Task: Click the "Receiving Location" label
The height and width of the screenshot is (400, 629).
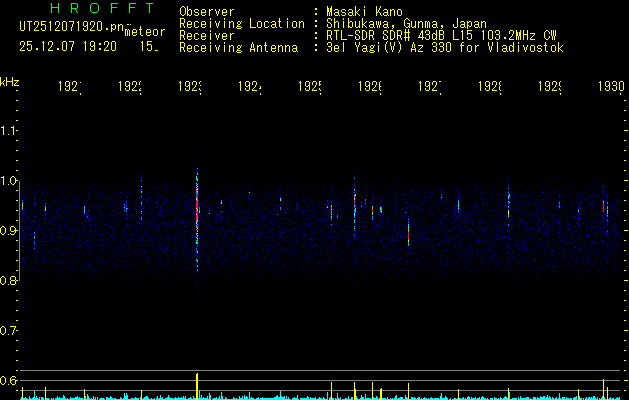Action: (x=242, y=24)
